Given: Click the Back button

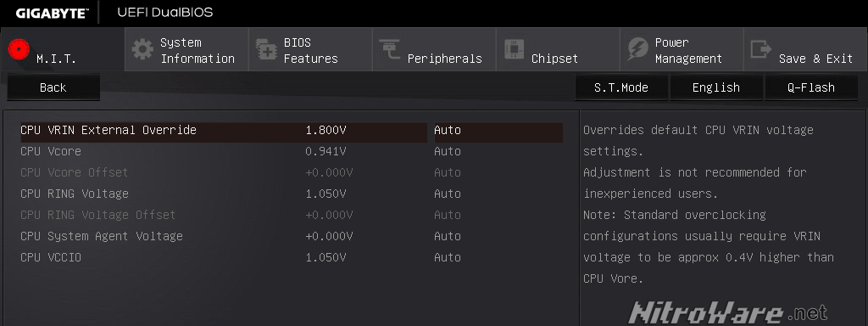Looking at the screenshot, I should click(53, 87).
